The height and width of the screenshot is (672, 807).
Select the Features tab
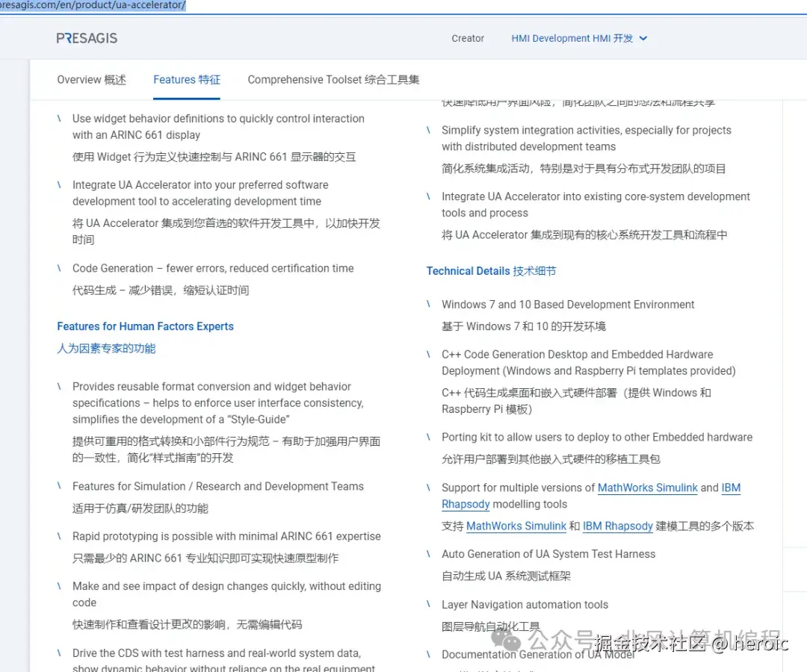click(187, 80)
